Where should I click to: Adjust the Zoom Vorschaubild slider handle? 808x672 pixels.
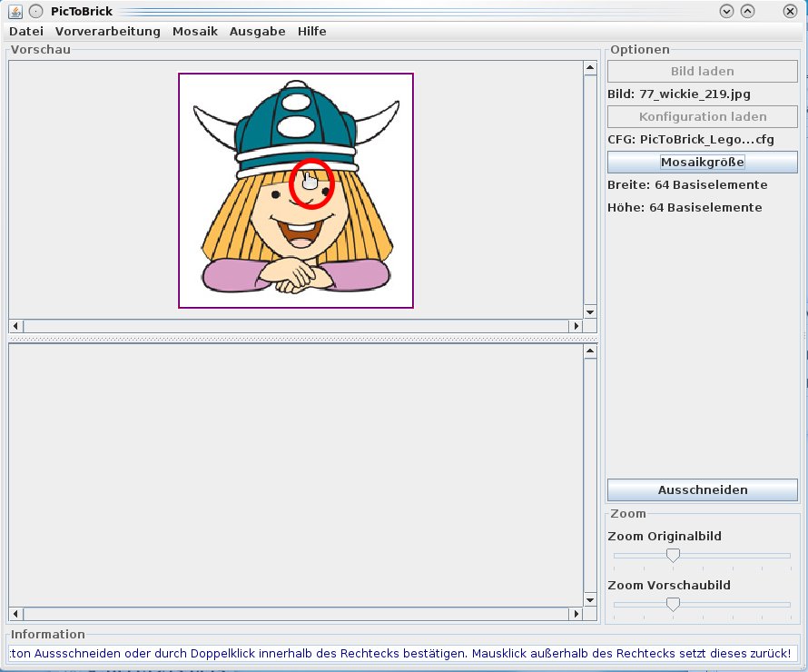pos(673,604)
